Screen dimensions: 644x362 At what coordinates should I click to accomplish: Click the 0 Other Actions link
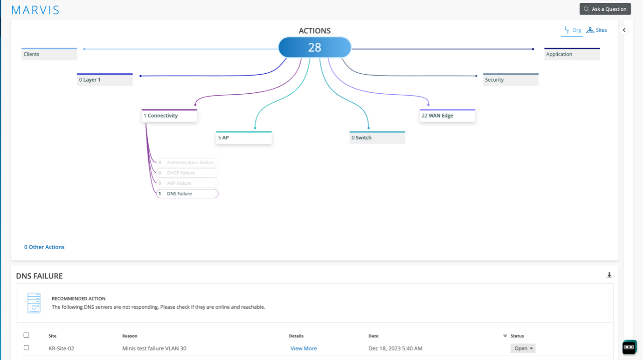coord(44,247)
